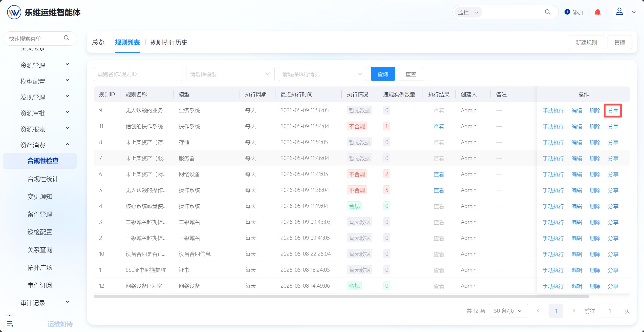The image size is (644, 332).
Task: Open the 请选择模型 dropdown
Action: [230, 74]
